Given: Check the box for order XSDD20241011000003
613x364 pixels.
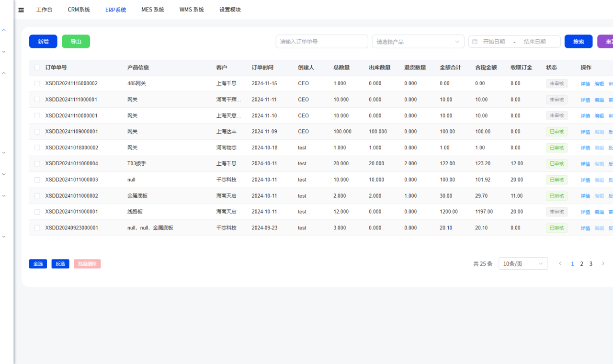Looking at the screenshot, I should point(37,180).
